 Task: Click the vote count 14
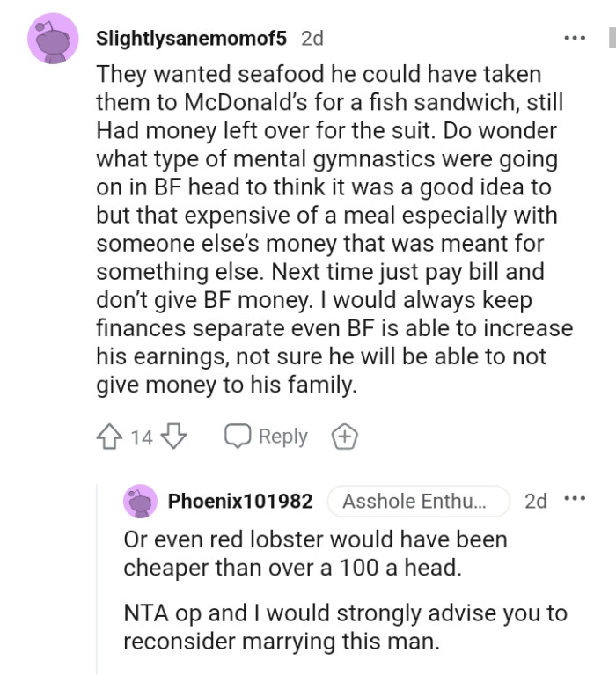(142, 437)
